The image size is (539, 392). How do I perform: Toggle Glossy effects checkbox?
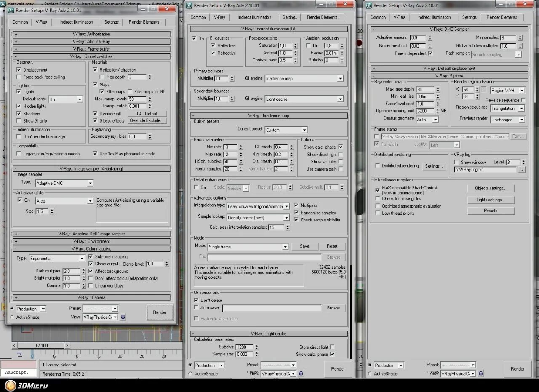point(95,121)
